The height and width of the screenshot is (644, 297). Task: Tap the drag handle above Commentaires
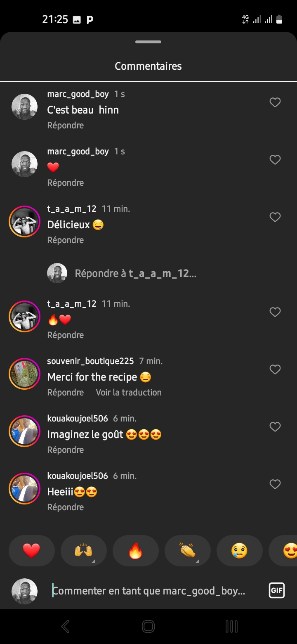coord(148,42)
